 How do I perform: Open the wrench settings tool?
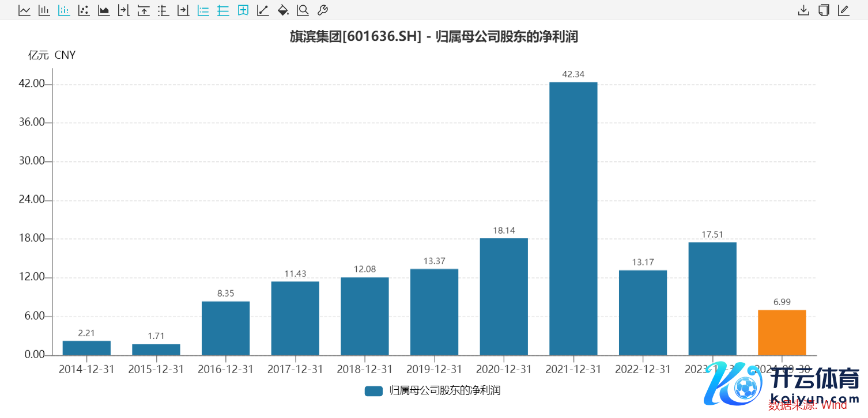click(323, 10)
